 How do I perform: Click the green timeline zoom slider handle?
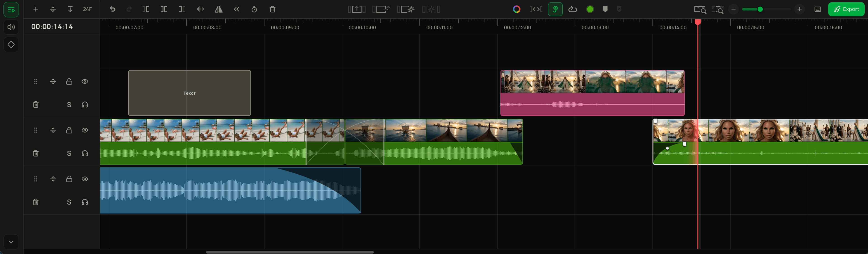coord(760,10)
